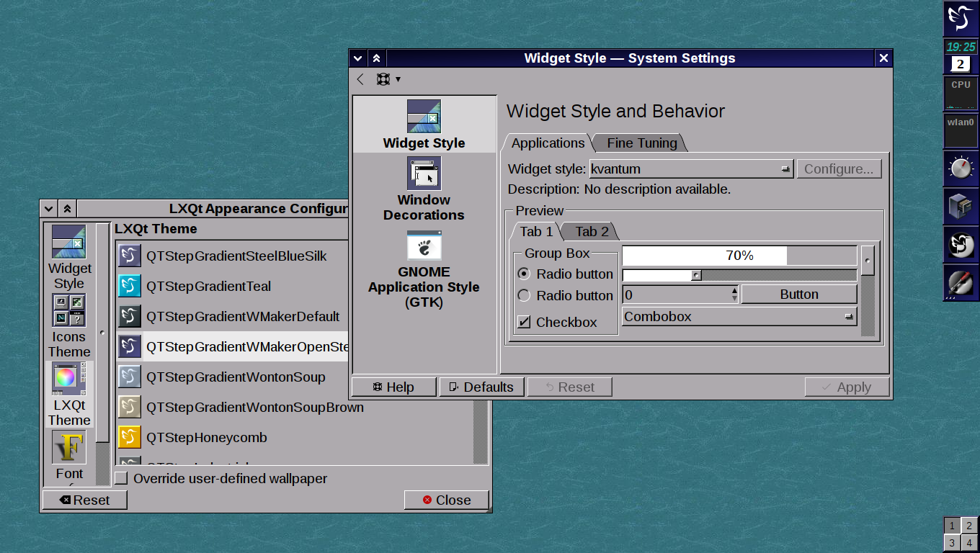Go back using the left arrow in System Settings

tap(360, 79)
